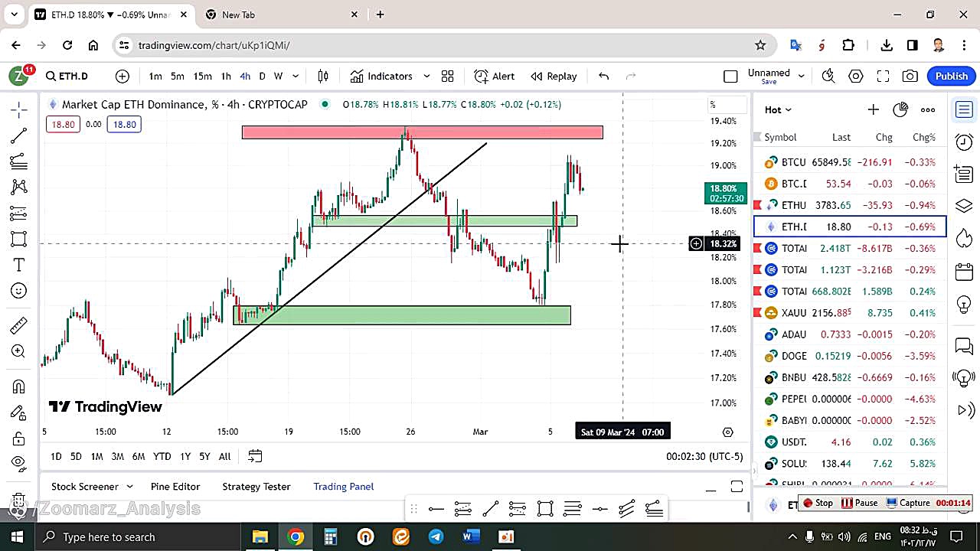Open the go to date calendar icon

click(x=255, y=456)
